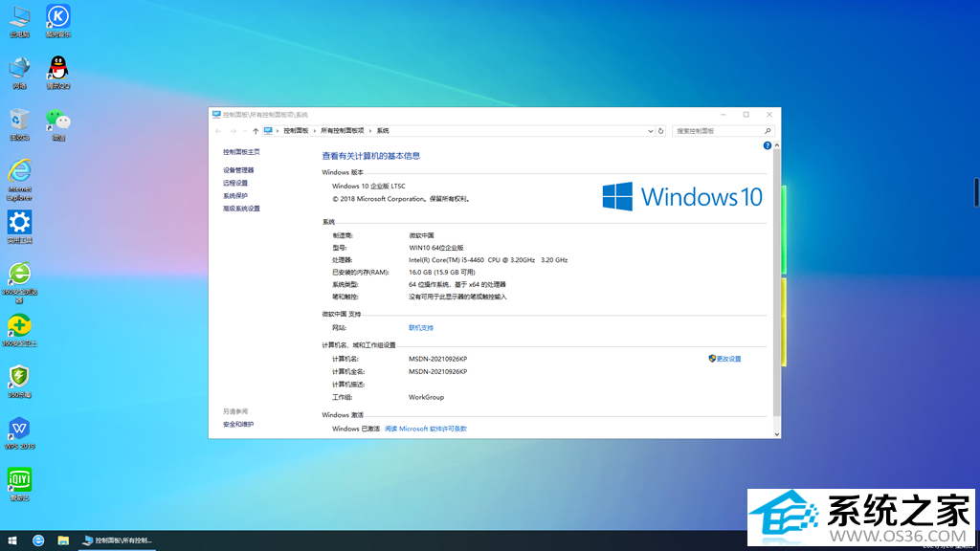Expand the chevron after the address bar computer icon
980x551 pixels.
[x=278, y=131]
